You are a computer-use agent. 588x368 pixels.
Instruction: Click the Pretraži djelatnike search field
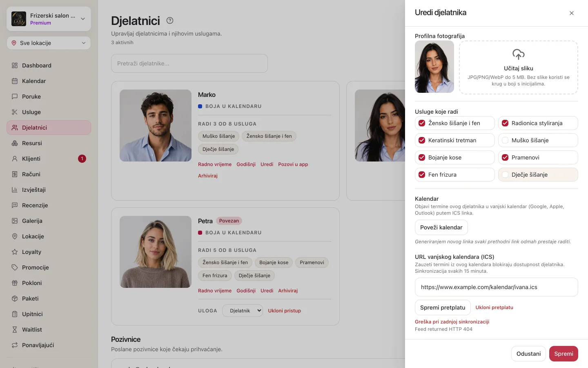click(189, 63)
